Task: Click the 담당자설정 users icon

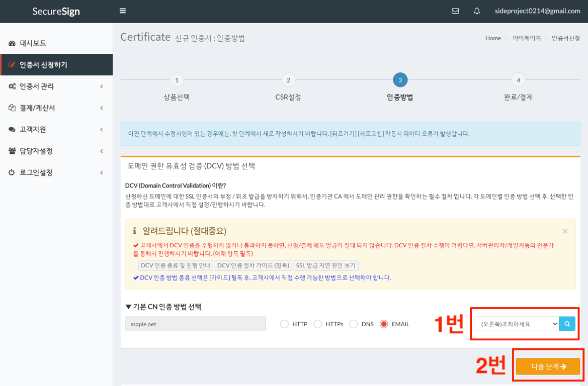Action: (x=13, y=151)
